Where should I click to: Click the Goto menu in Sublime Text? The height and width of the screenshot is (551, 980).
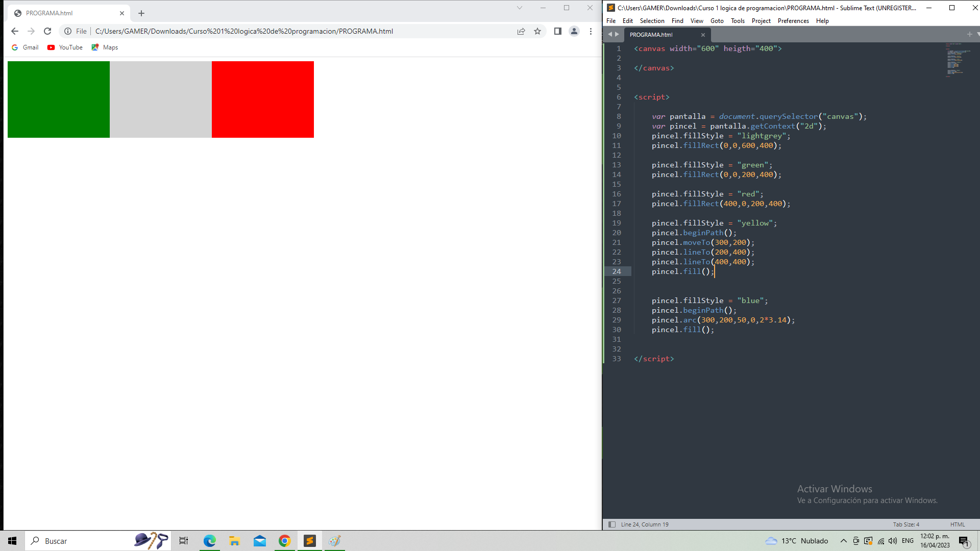tap(717, 20)
